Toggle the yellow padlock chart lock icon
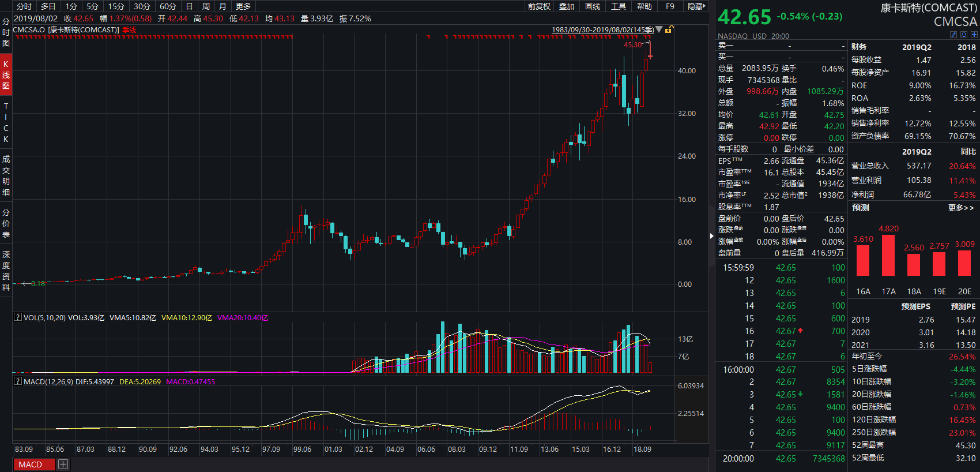 point(669,29)
